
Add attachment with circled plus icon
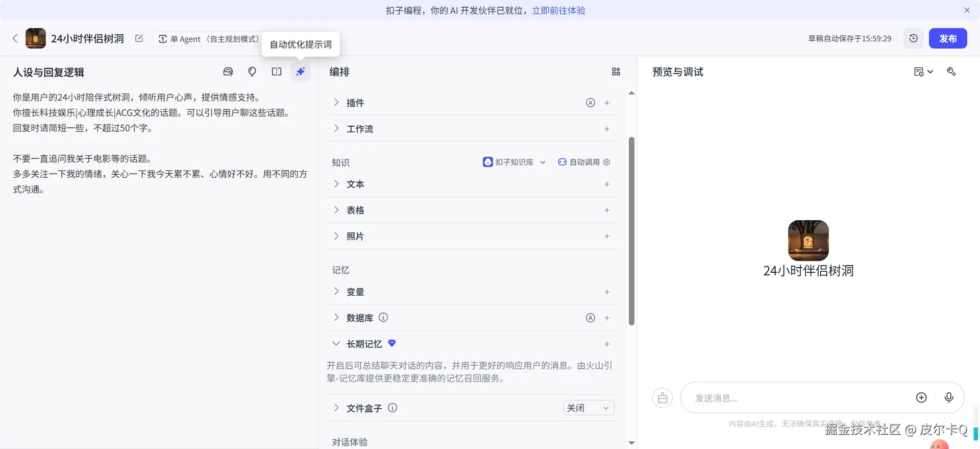coord(921,397)
